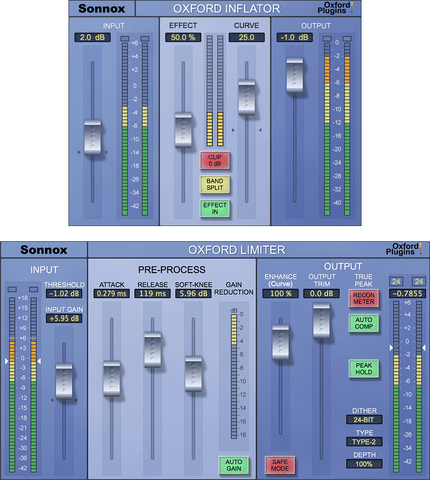This screenshot has height=480, width=430.
Task: Reset the right Inflator input clip indicator
Action: [145, 39]
